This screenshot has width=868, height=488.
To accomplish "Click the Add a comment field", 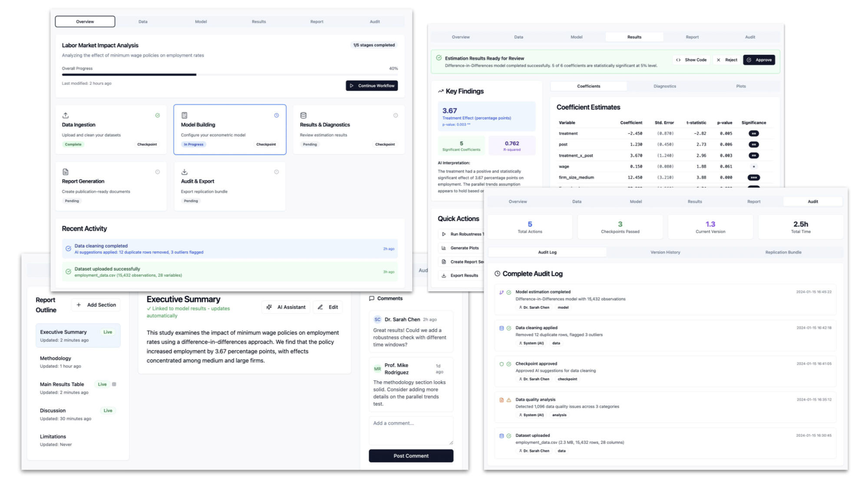I will pos(410,430).
